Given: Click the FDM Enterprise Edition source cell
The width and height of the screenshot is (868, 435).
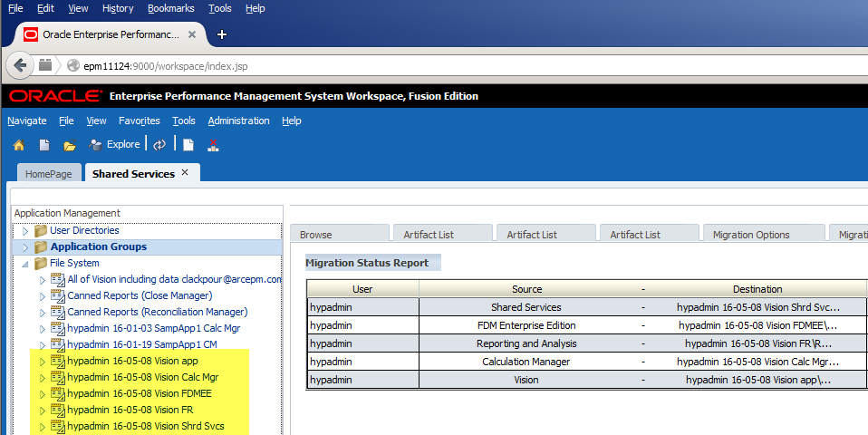Looking at the screenshot, I should 526,325.
